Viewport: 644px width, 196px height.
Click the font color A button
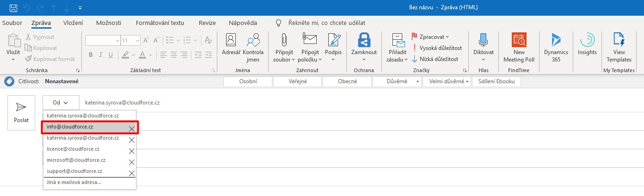(142, 55)
